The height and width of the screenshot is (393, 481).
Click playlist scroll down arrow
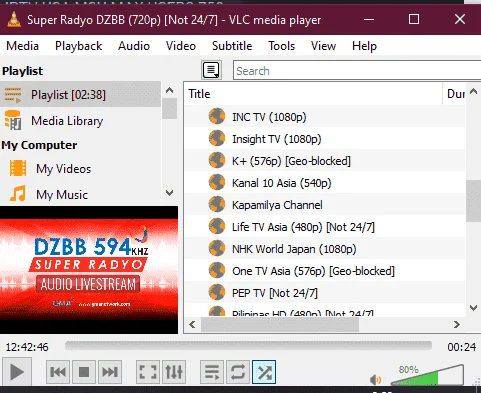(x=473, y=308)
